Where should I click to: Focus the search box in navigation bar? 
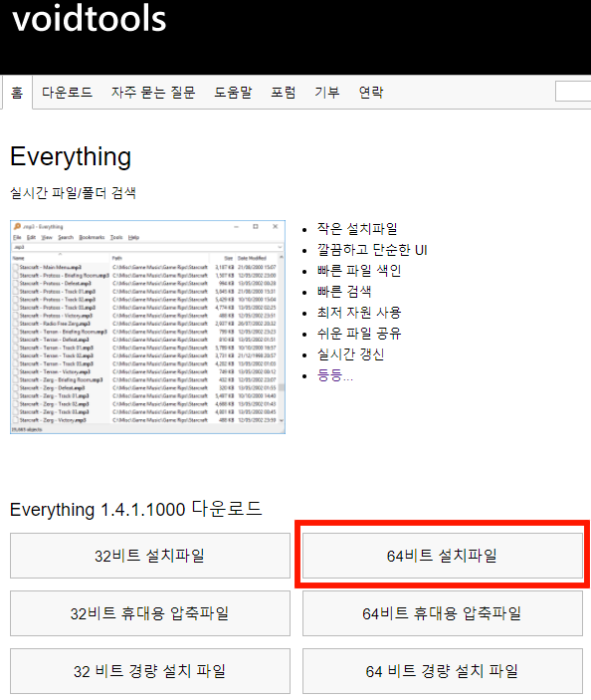tap(573, 92)
